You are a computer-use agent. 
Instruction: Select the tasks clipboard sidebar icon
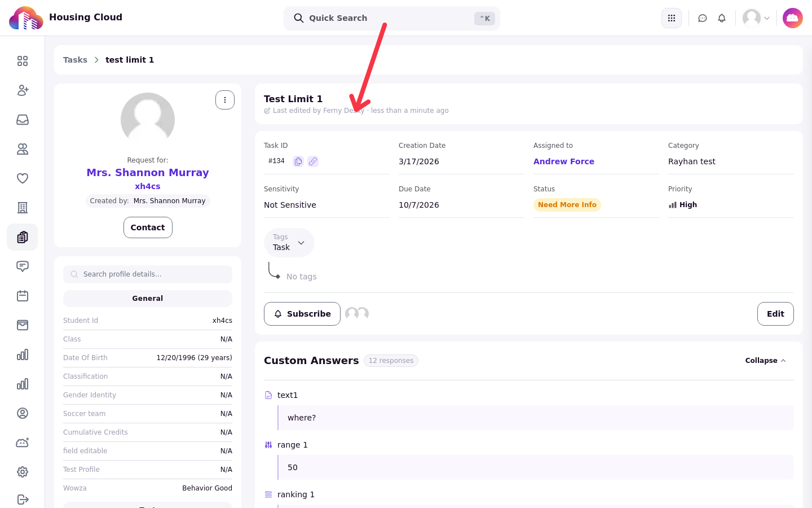23,237
